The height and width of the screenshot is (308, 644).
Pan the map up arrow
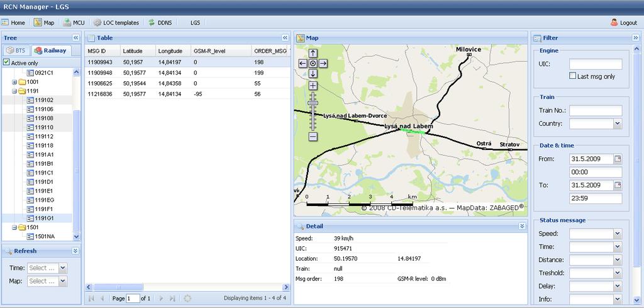313,53
